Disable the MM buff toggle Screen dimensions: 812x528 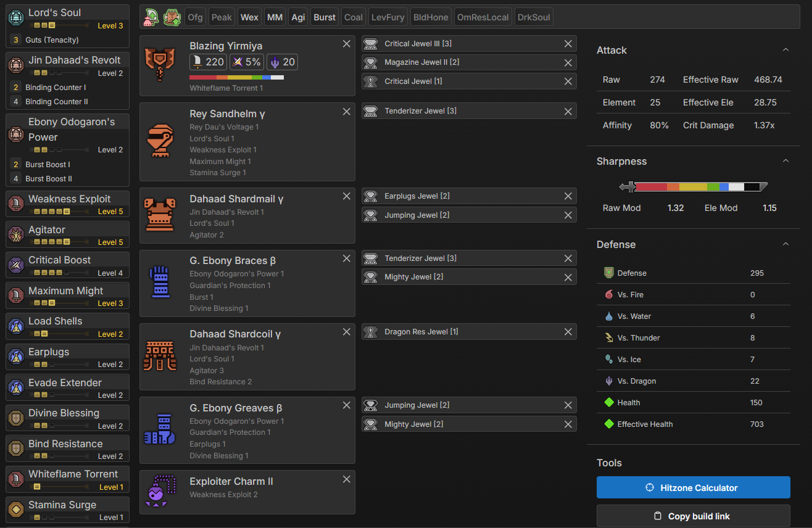point(275,17)
